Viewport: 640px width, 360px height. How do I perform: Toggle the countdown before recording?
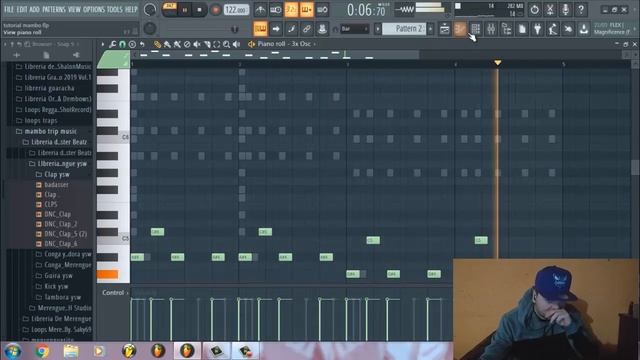pos(291,10)
